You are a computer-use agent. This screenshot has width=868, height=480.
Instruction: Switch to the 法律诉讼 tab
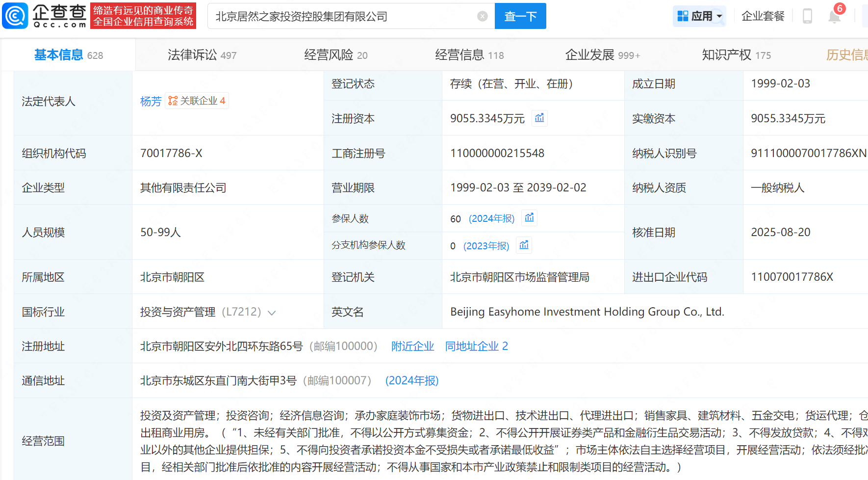pos(202,55)
